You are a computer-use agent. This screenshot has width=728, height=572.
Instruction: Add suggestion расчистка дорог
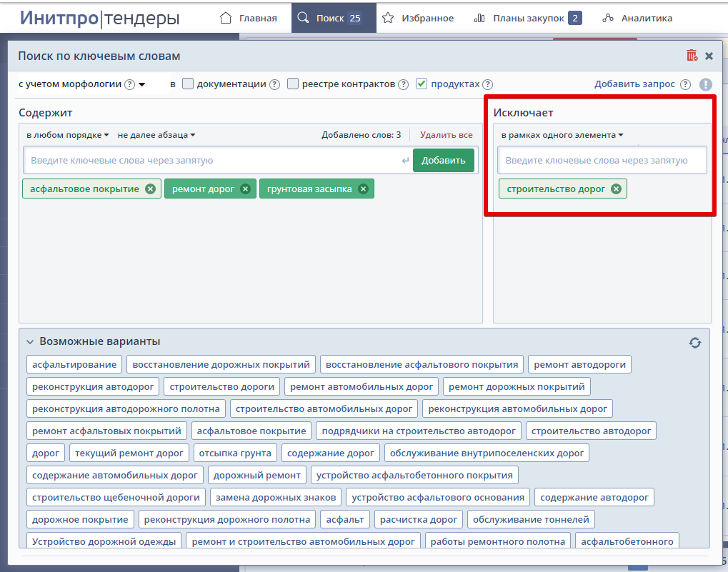pyautogui.click(x=419, y=520)
